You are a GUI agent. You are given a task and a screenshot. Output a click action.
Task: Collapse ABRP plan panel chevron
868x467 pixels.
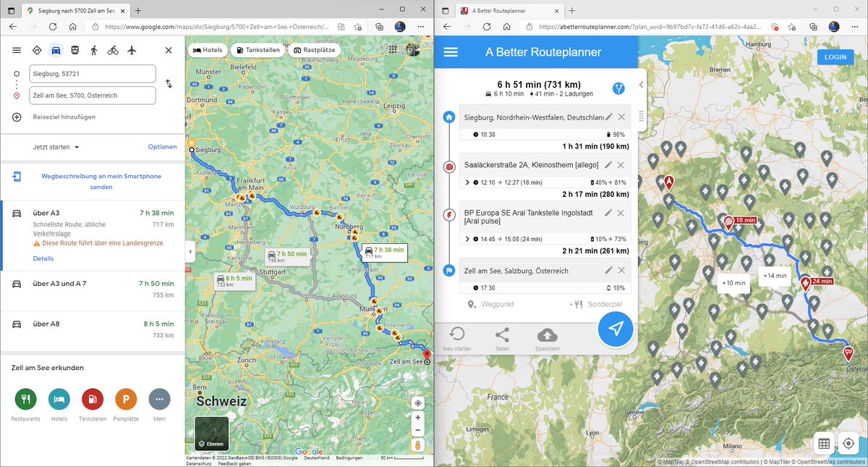point(641,85)
